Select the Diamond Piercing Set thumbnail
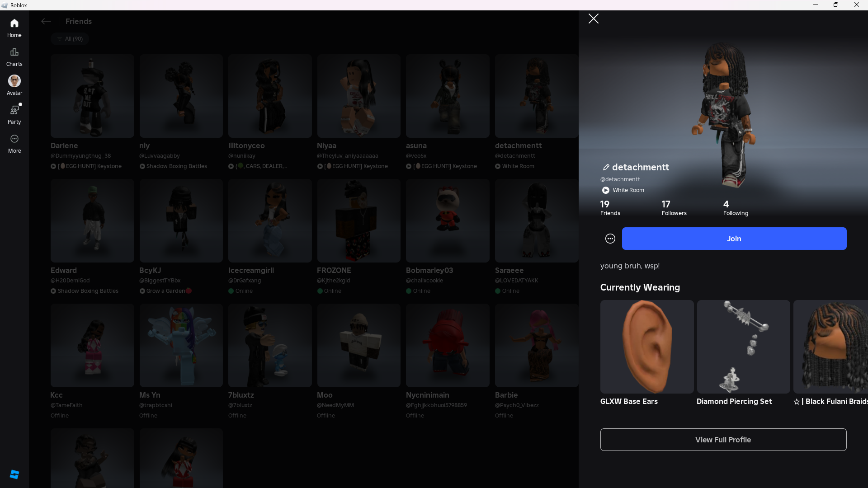Image resolution: width=868 pixels, height=488 pixels. [743, 347]
